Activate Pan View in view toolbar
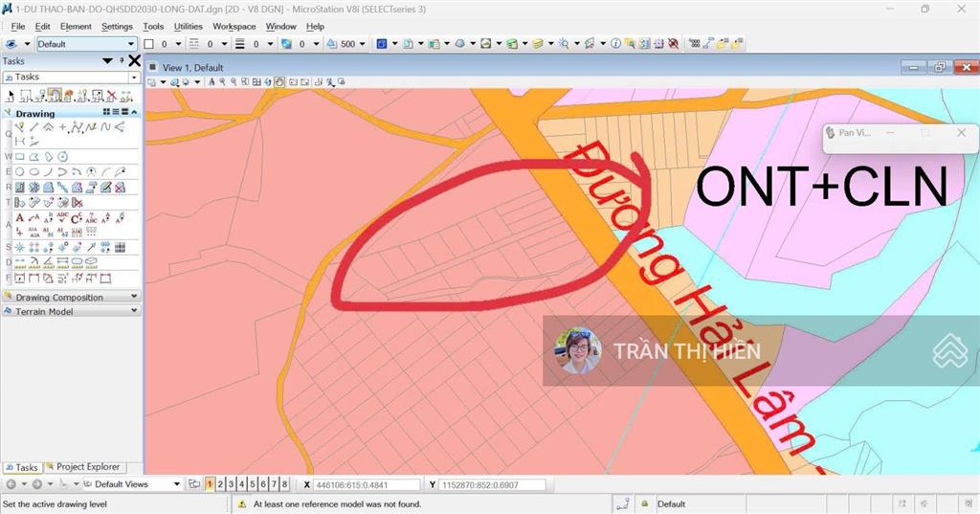 pyautogui.click(x=279, y=82)
